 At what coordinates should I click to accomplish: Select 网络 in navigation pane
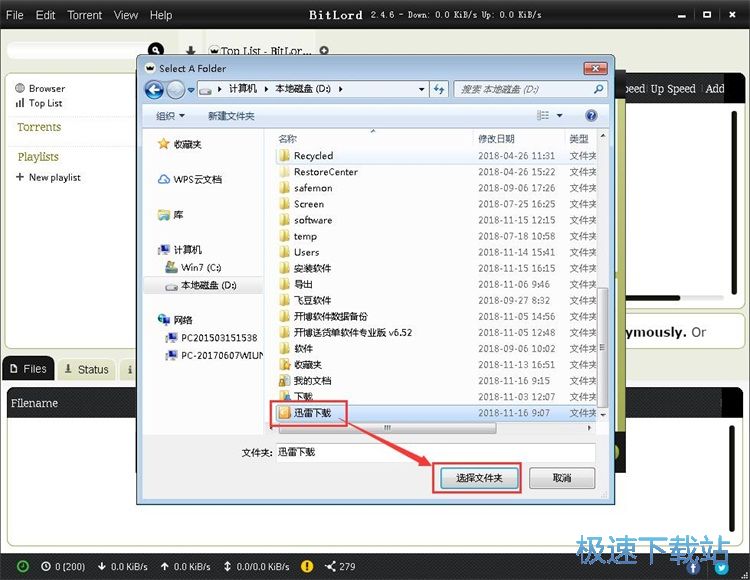point(175,320)
